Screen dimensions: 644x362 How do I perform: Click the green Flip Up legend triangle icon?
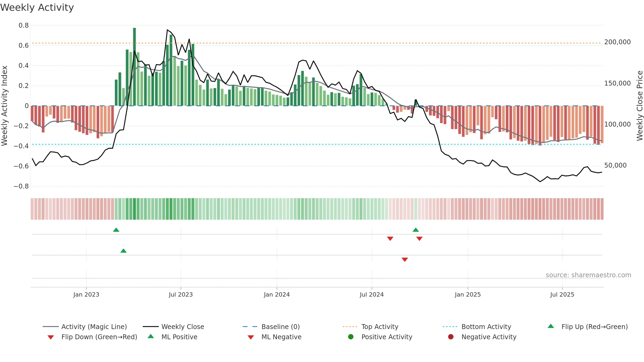tap(551, 326)
